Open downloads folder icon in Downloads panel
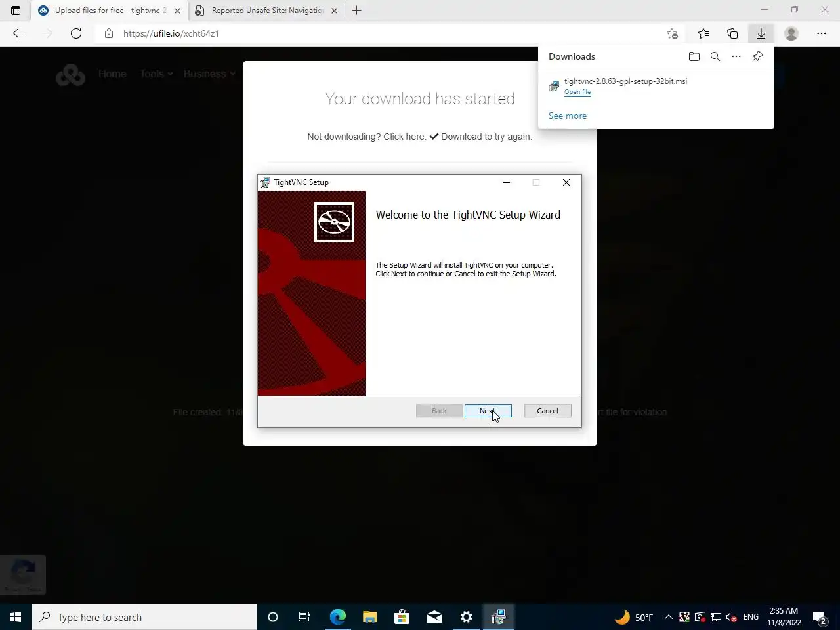The image size is (840, 630). tap(694, 56)
